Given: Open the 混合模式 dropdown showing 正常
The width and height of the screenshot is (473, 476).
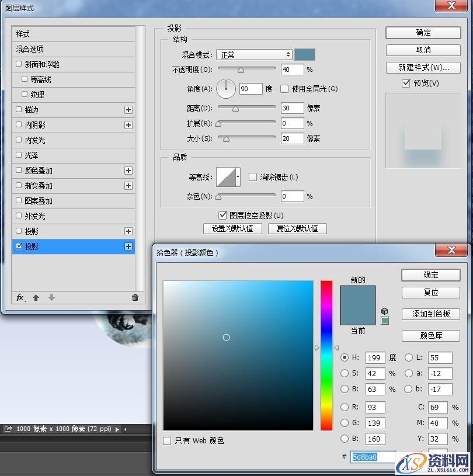Looking at the screenshot, I should pos(254,54).
